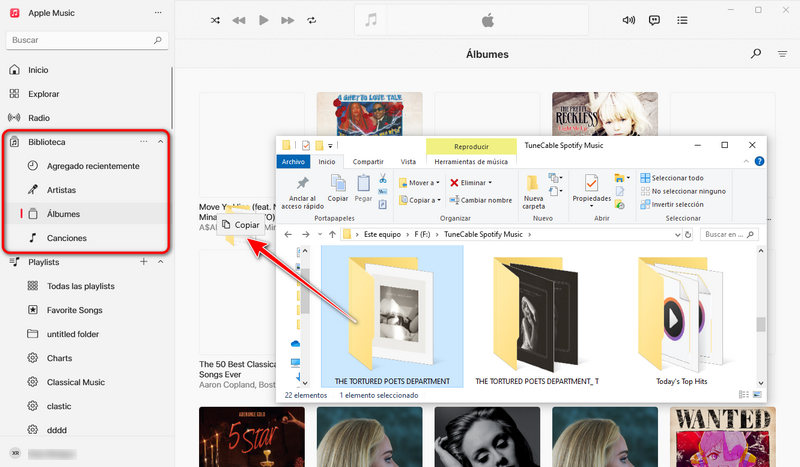Switch to the Inicio ribbon tab in Explorer
The image size is (800, 467).
(x=327, y=161)
